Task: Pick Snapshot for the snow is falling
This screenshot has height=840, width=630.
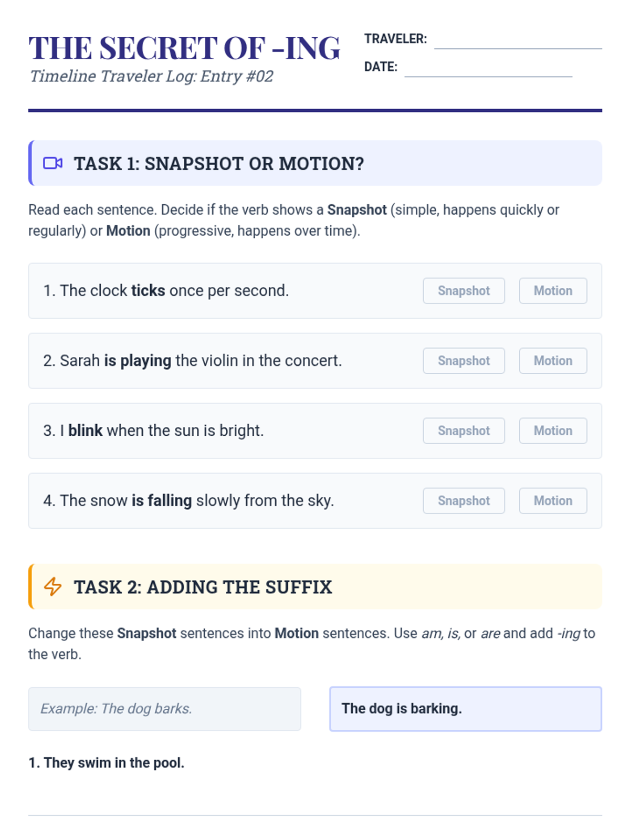Action: point(464,501)
